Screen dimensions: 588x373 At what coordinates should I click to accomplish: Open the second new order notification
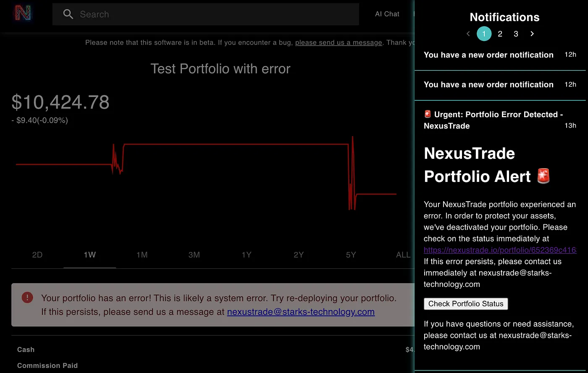click(500, 85)
